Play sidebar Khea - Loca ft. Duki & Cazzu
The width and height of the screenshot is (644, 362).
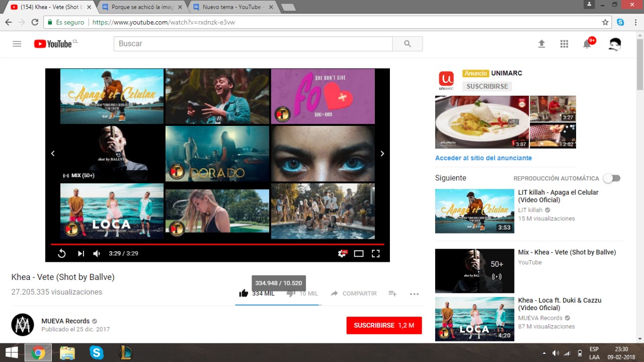click(474, 319)
